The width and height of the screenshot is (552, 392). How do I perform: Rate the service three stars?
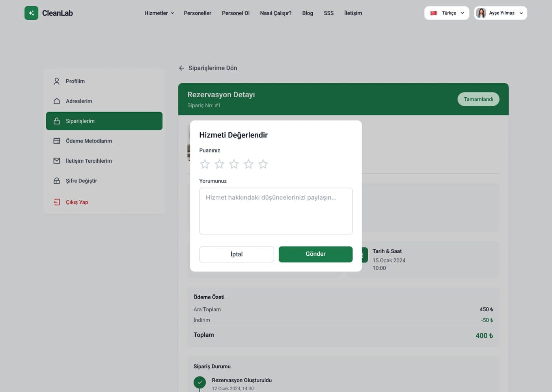point(234,164)
